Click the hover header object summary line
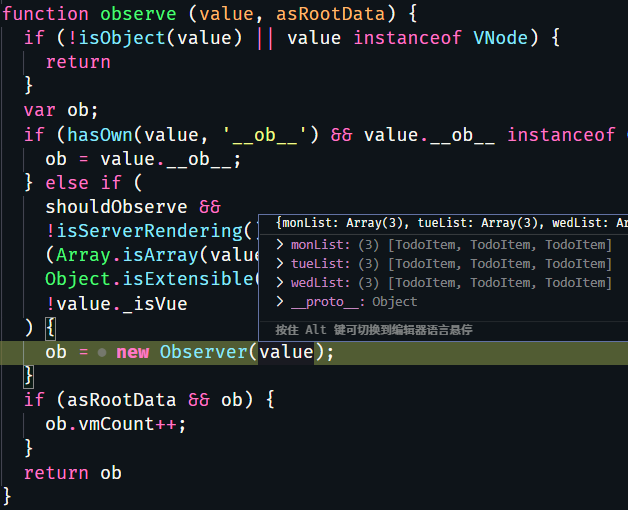The width and height of the screenshot is (628, 510). (451, 223)
